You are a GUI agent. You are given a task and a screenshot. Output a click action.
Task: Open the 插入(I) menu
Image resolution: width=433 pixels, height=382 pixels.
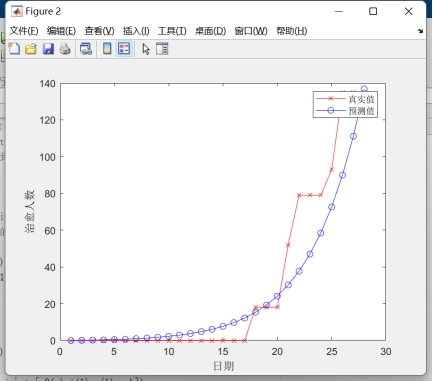pos(136,31)
